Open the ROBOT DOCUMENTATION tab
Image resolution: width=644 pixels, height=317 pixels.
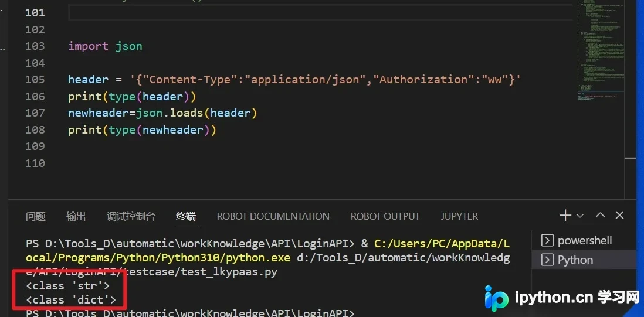coord(273,216)
